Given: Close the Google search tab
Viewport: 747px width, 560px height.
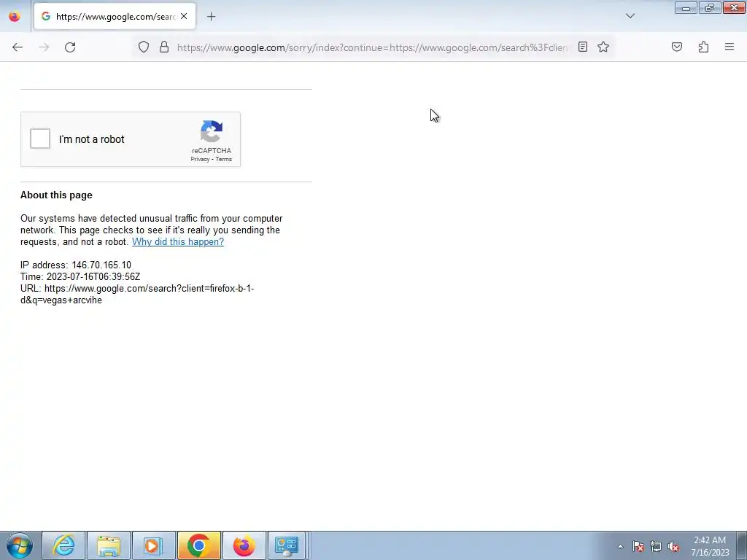Looking at the screenshot, I should tap(184, 16).
